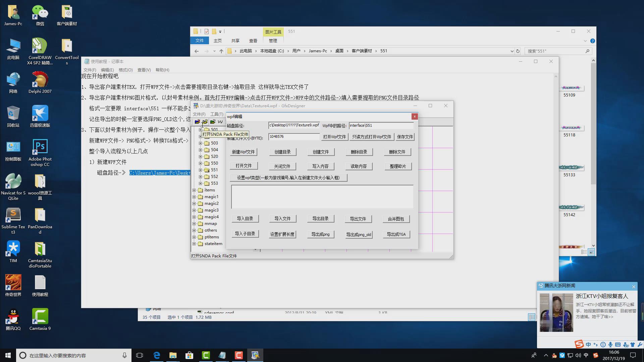The image size is (644, 362).
Task: Open Microsoft Edge from the taskbar
Action: [x=157, y=355]
